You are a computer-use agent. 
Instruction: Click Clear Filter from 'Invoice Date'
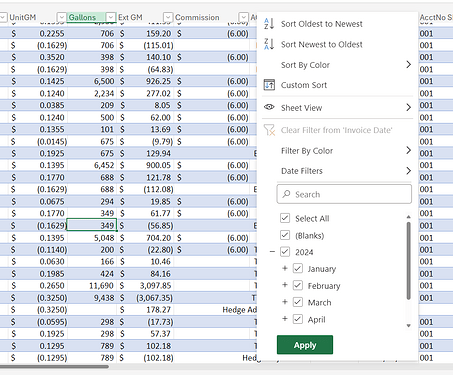pyautogui.click(x=337, y=130)
